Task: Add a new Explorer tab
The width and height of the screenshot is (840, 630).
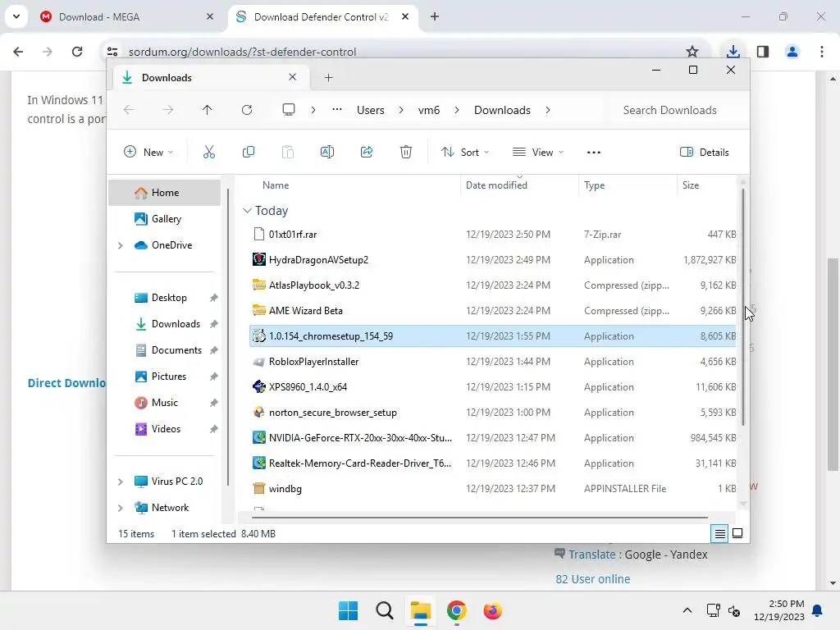Action: point(328,78)
